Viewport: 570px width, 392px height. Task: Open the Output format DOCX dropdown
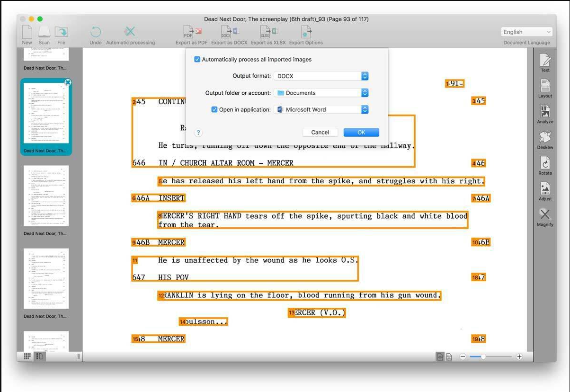coord(321,76)
